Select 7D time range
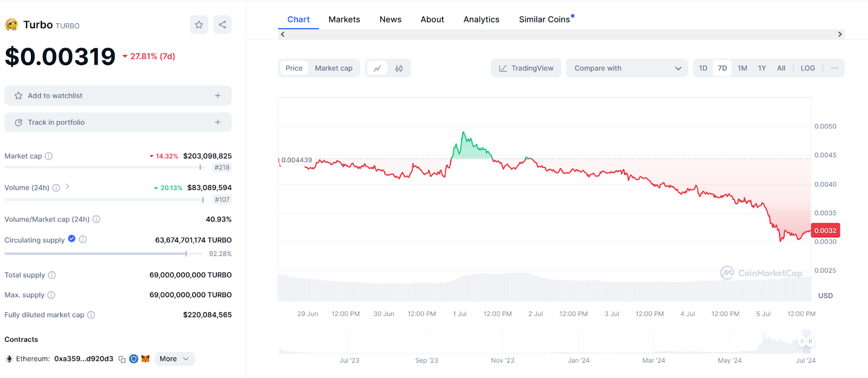The image size is (868, 378). tap(723, 68)
